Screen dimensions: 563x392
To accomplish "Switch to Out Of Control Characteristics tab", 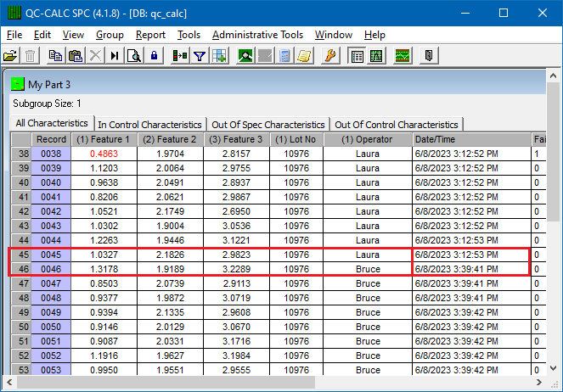I will [397, 125].
